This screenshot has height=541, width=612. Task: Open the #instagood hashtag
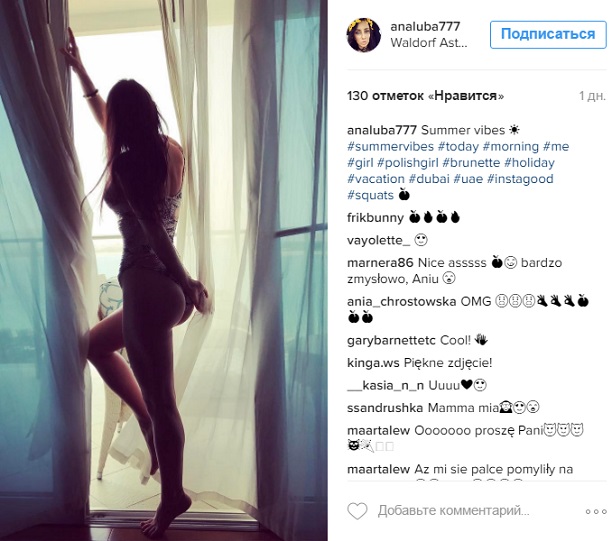tap(520, 179)
